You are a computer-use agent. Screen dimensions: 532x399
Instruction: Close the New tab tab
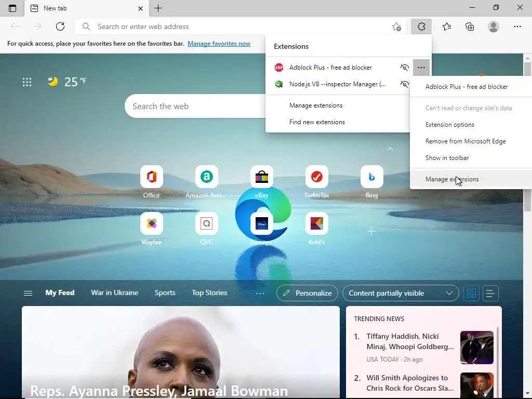(x=140, y=8)
